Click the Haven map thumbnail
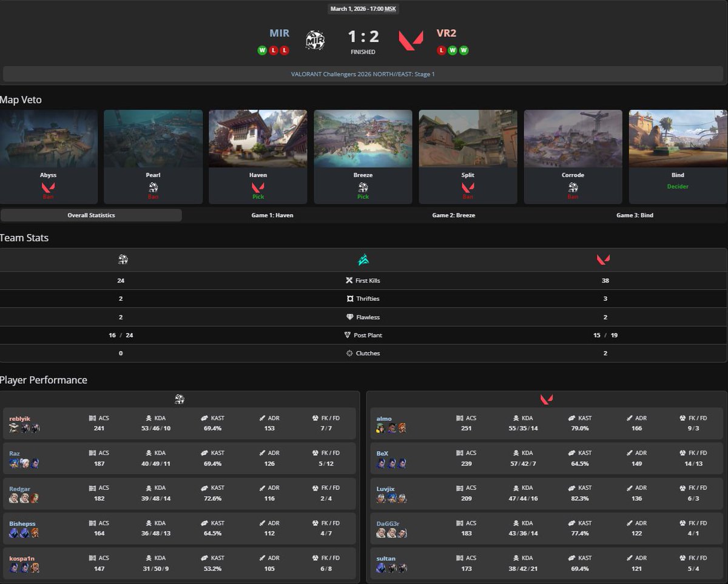The width and height of the screenshot is (728, 584). coord(258,138)
